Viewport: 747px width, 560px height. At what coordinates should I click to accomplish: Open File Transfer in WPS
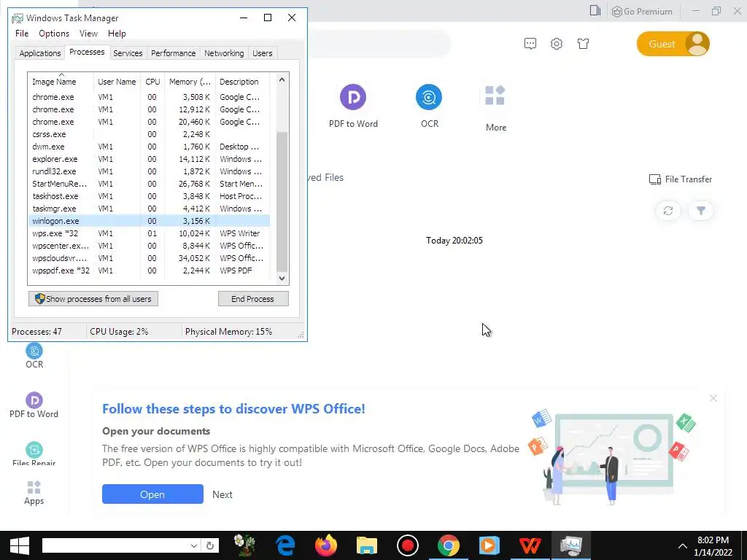(681, 179)
